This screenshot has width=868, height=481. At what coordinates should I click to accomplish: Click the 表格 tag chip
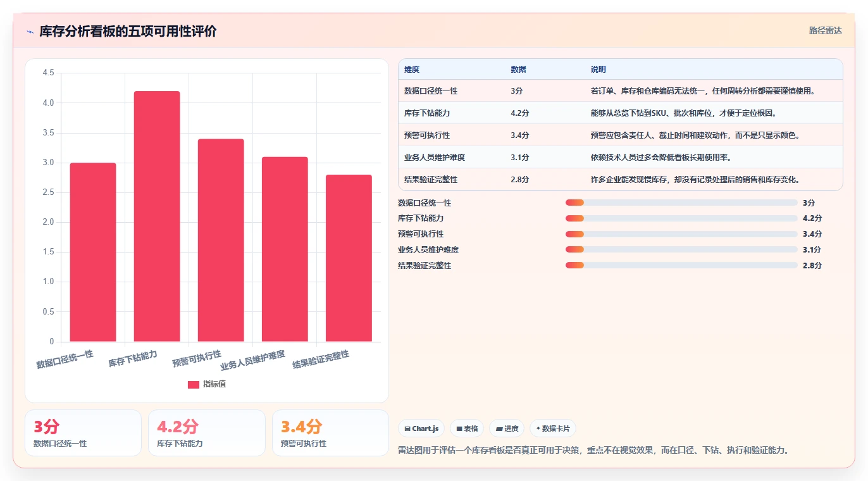(x=467, y=428)
